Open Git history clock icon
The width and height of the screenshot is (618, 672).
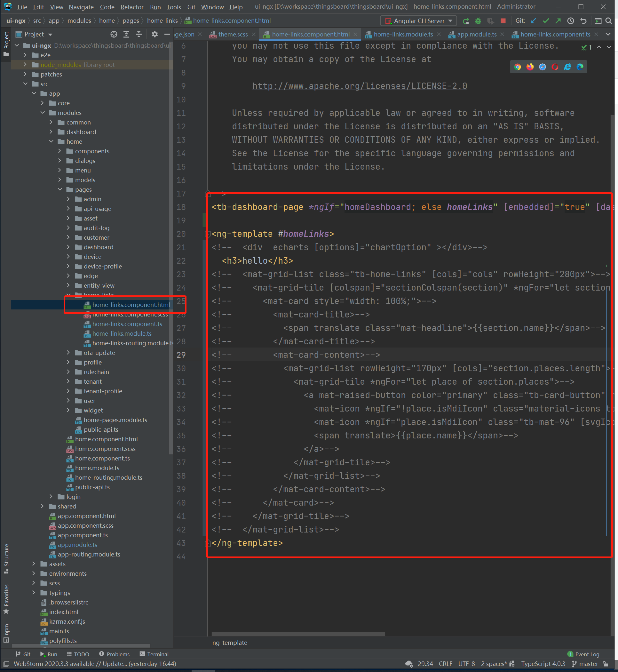click(571, 21)
